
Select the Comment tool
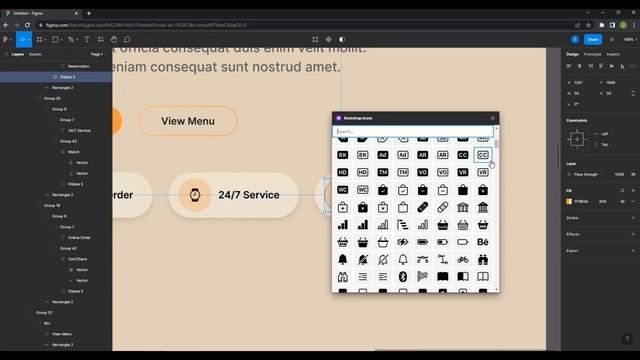pos(127,40)
